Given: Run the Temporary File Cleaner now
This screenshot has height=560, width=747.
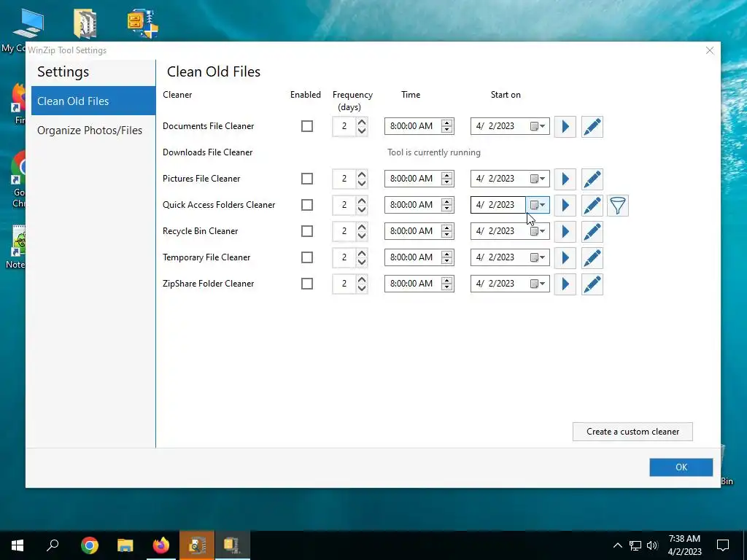Looking at the screenshot, I should click(565, 257).
